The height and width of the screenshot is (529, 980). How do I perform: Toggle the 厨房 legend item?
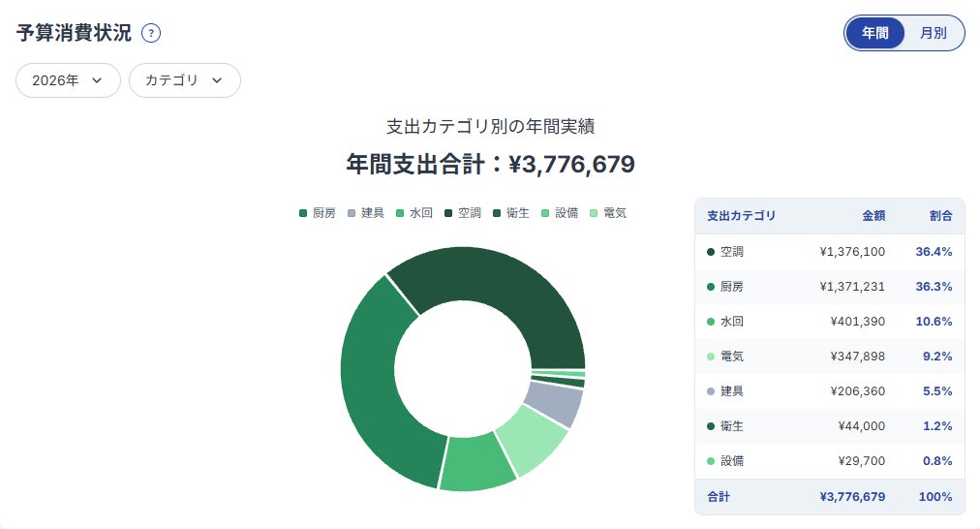tap(318, 213)
